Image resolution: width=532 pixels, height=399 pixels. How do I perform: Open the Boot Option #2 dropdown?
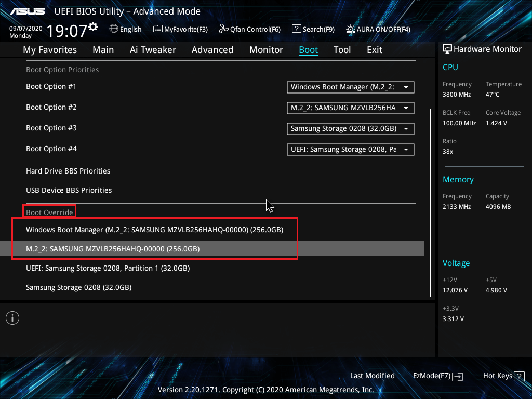pos(351,108)
